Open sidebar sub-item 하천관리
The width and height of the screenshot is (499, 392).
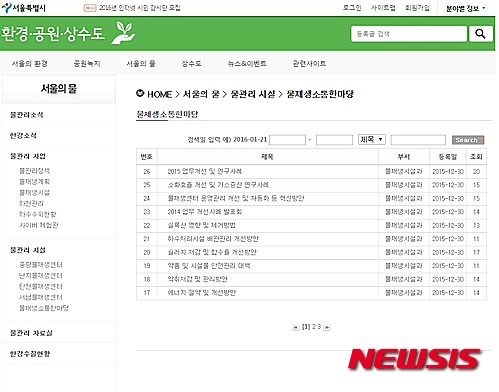pyautogui.click(x=31, y=203)
